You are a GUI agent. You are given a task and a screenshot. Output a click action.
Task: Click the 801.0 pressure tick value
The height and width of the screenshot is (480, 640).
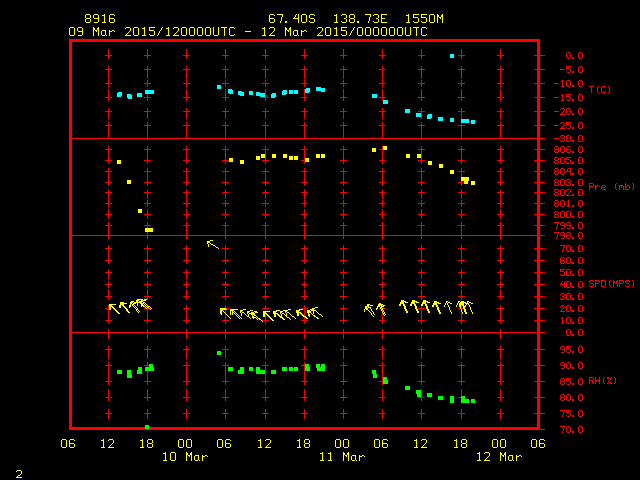click(x=569, y=204)
